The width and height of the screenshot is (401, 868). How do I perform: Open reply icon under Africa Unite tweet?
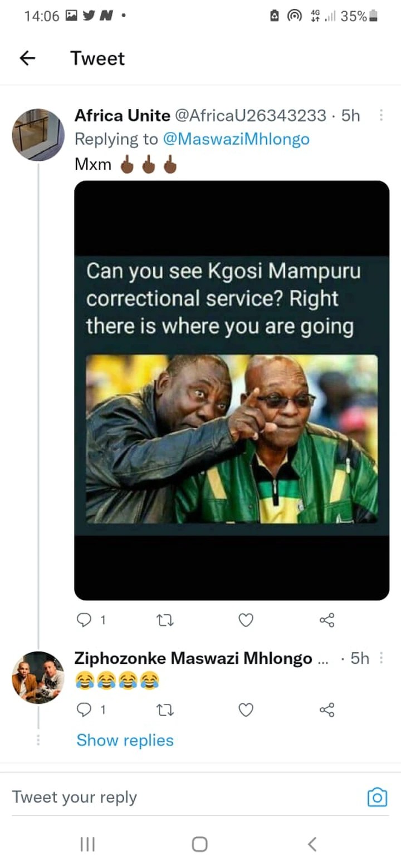[84, 620]
